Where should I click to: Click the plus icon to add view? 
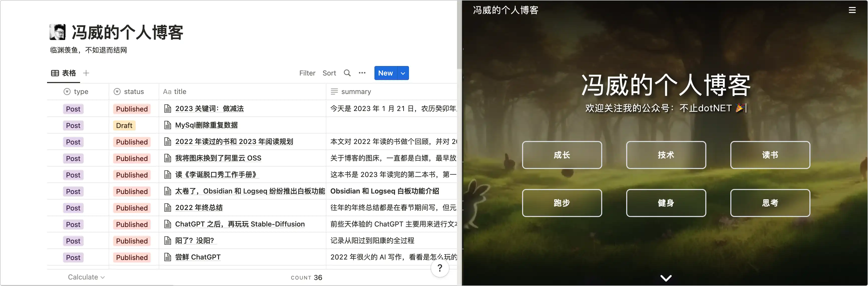pyautogui.click(x=86, y=73)
